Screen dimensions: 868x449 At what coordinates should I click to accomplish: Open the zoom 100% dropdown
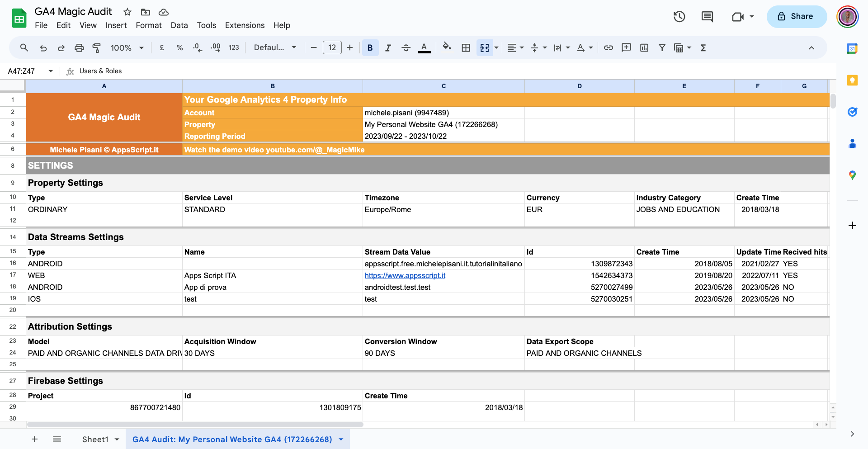pos(127,47)
